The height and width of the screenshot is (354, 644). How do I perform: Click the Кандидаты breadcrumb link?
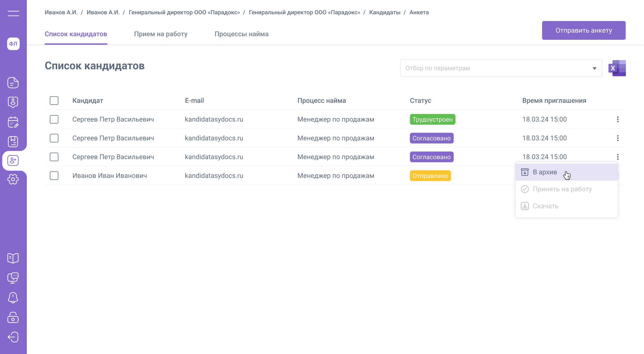(384, 12)
